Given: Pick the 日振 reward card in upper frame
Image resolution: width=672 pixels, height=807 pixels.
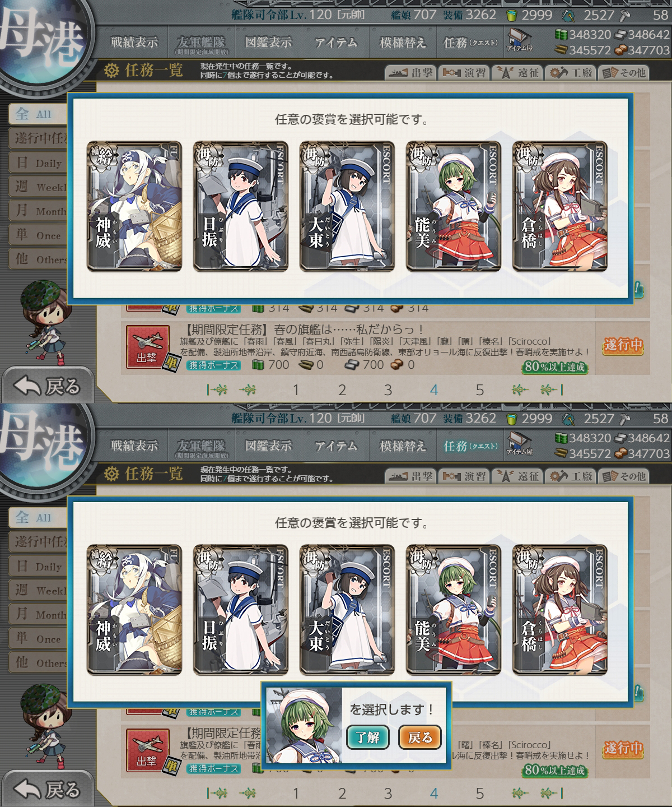Looking at the screenshot, I should (241, 206).
